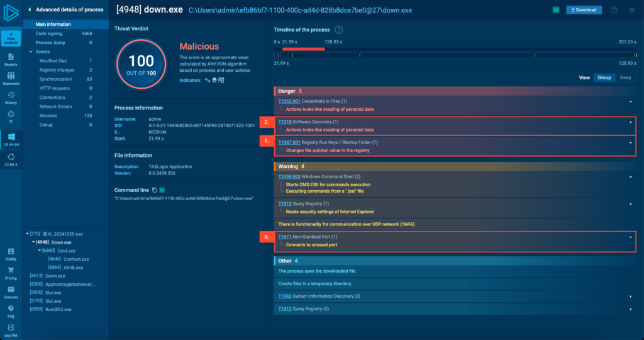
Task: Select the Main information menu item
Action: [x=53, y=24]
